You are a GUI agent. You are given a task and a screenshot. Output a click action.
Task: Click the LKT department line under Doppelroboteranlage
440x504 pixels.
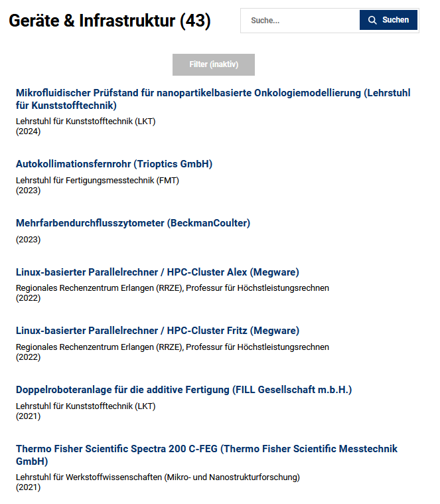pyautogui.click(x=86, y=406)
